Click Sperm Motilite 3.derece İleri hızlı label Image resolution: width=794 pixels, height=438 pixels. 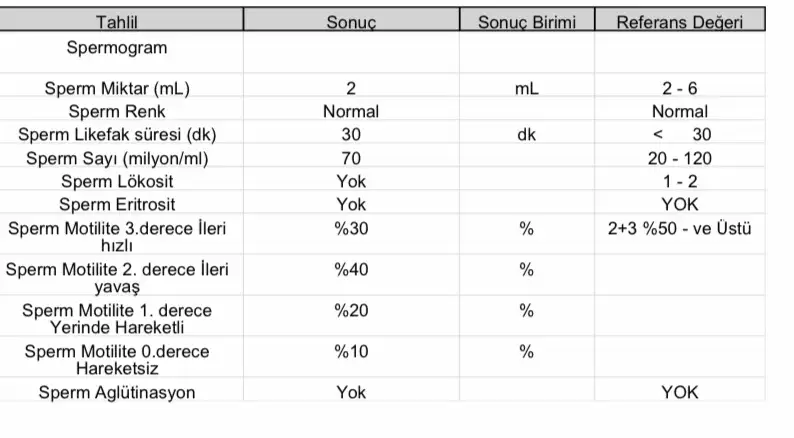(x=117, y=237)
